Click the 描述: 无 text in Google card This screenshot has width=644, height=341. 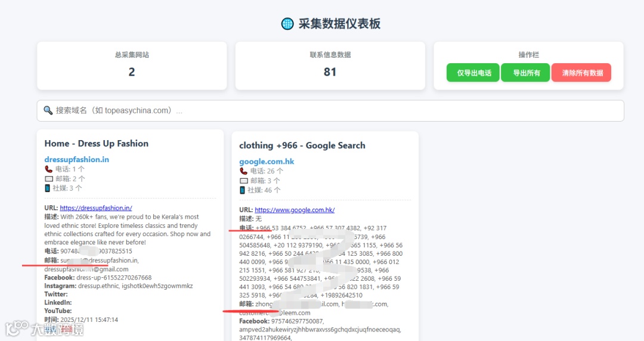(250, 219)
